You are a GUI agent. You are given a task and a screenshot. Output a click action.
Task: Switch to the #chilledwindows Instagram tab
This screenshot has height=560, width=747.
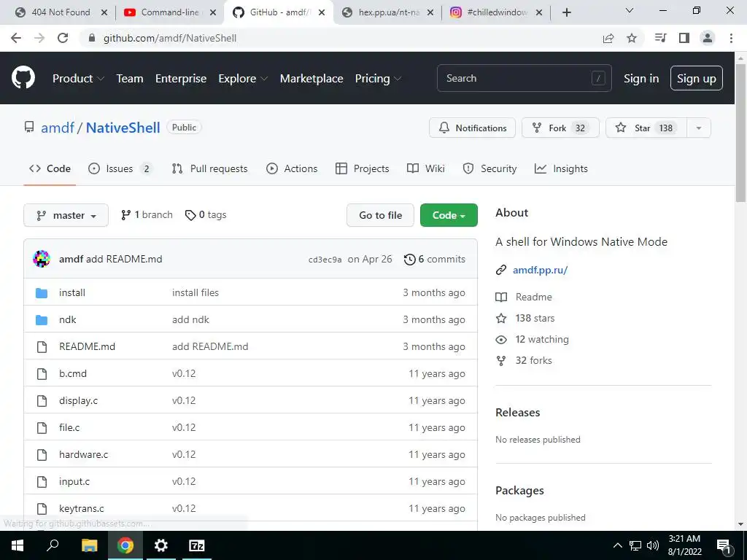(x=496, y=12)
